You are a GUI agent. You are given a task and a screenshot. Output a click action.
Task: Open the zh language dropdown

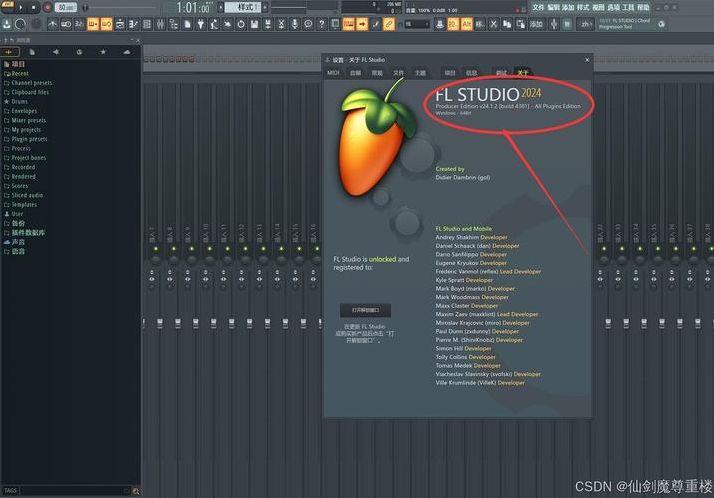(586, 24)
